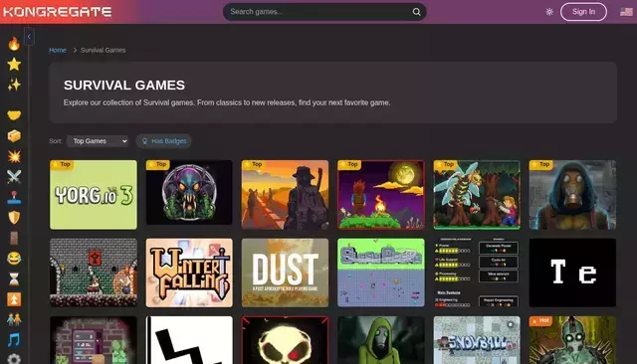Open the fire icon in sidebar

[14, 44]
